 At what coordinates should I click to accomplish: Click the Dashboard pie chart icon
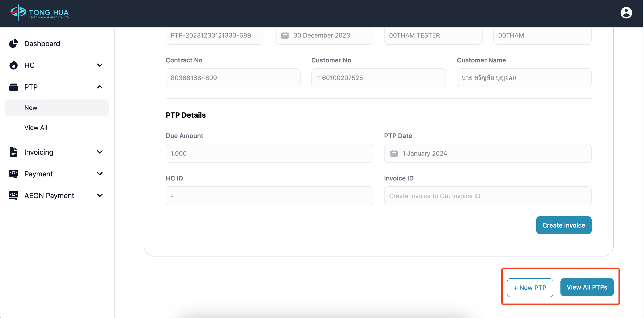click(x=14, y=44)
